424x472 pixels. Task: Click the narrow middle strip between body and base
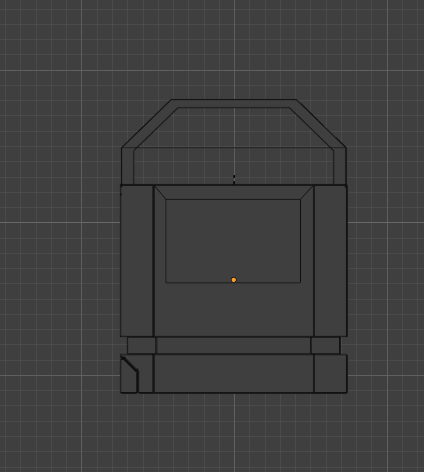233,345
